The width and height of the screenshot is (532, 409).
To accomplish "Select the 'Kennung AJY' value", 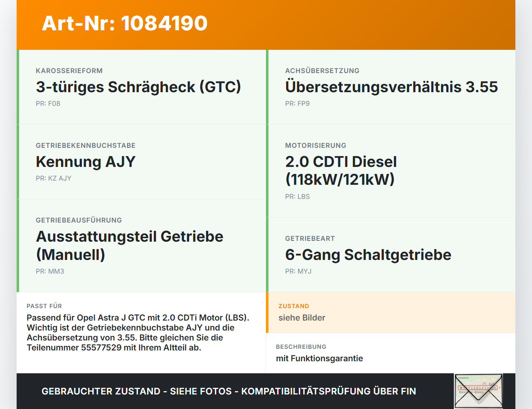I will (x=86, y=162).
